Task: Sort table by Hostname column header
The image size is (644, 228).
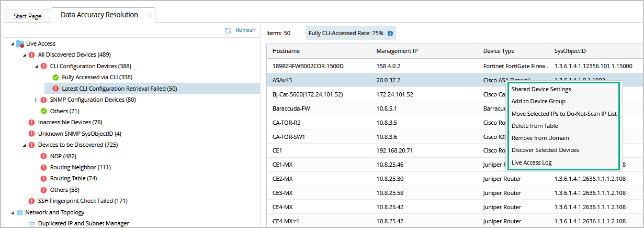Action: [286, 51]
